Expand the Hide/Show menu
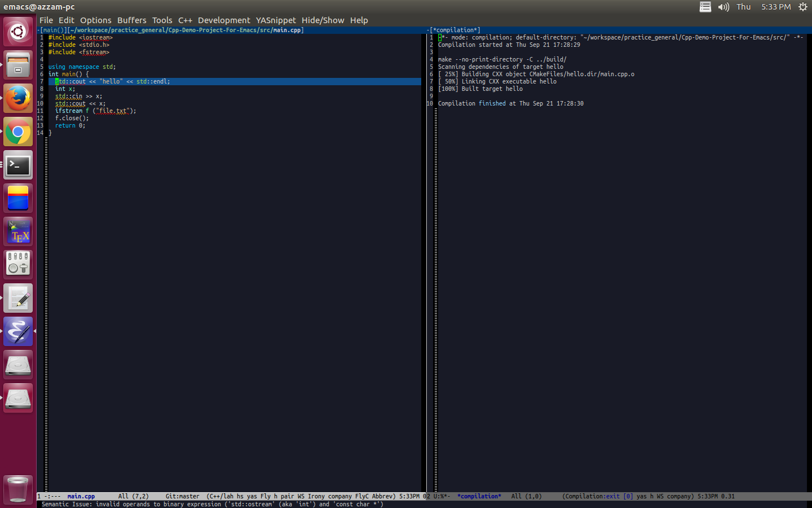Viewport: 812px width, 508px height. tap(323, 20)
